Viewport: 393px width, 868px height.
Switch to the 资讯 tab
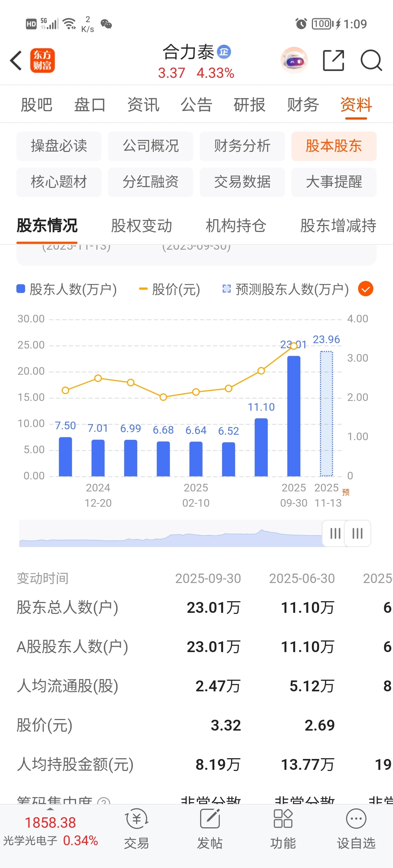[x=143, y=105]
